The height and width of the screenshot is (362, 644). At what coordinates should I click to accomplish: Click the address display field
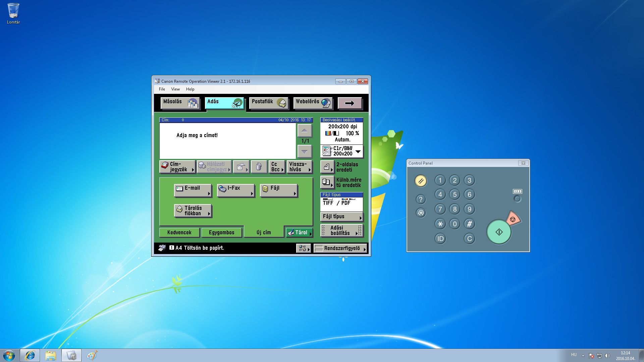coord(228,141)
